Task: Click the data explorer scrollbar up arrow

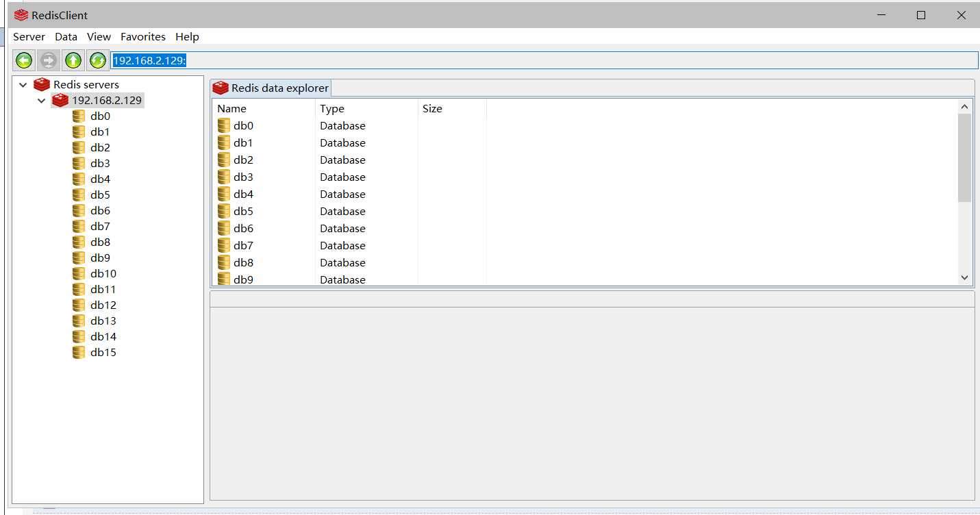Action: [x=965, y=107]
